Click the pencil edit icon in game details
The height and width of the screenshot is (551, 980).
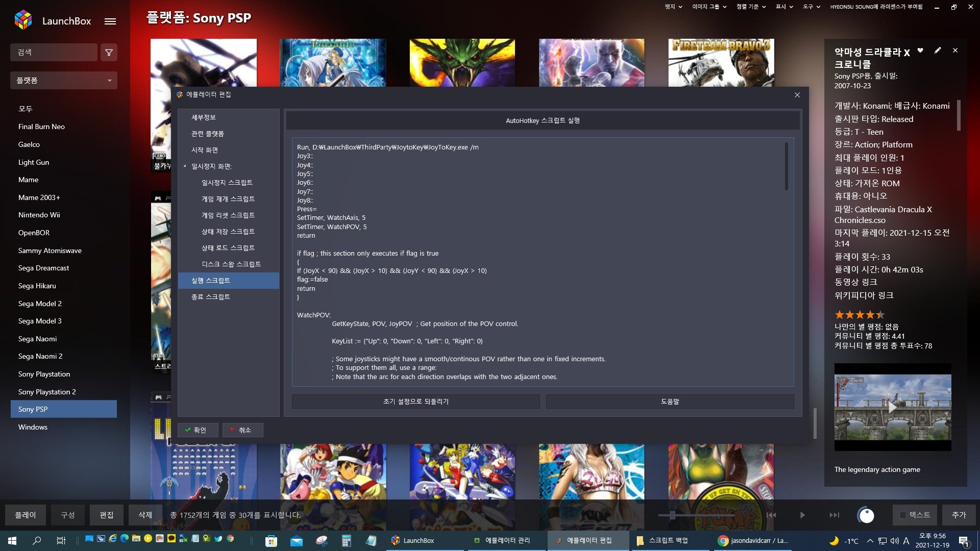coord(938,51)
